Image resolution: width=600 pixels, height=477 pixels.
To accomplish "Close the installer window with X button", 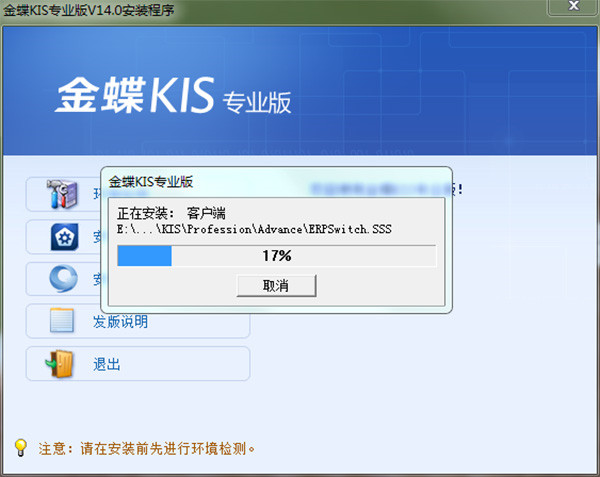I will [573, 7].
